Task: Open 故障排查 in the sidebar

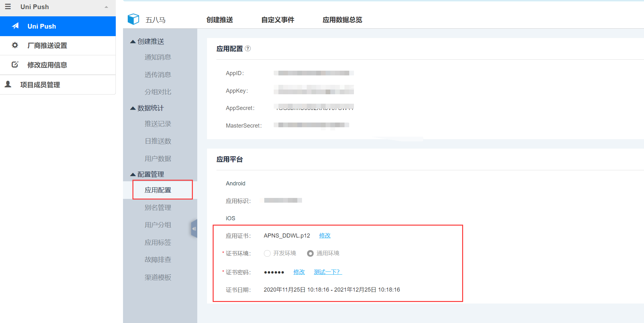Action: [158, 260]
